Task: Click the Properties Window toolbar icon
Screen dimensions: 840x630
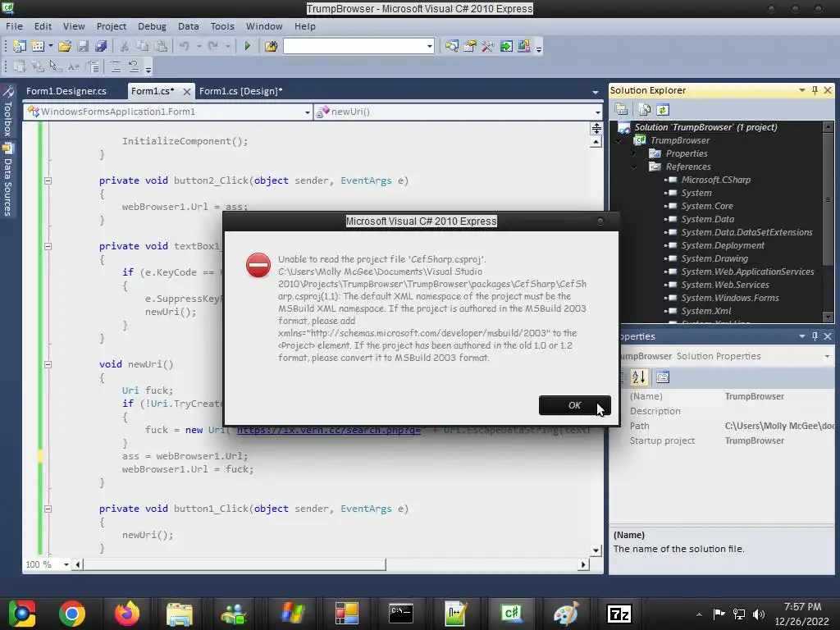Action: coord(470,46)
